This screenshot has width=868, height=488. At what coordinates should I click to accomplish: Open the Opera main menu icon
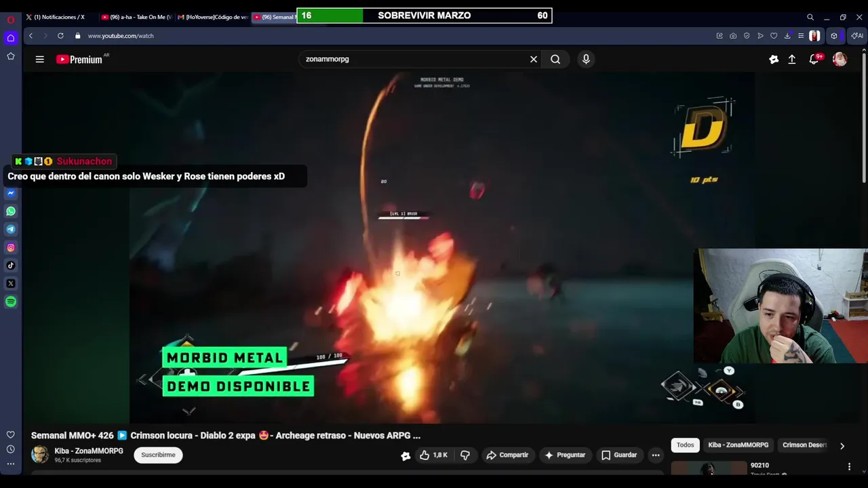(11, 20)
